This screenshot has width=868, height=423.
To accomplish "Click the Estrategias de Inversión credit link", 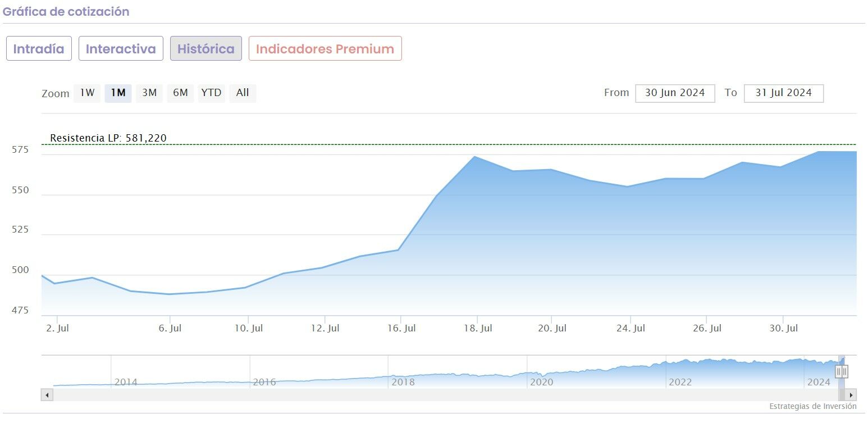I will point(812,406).
